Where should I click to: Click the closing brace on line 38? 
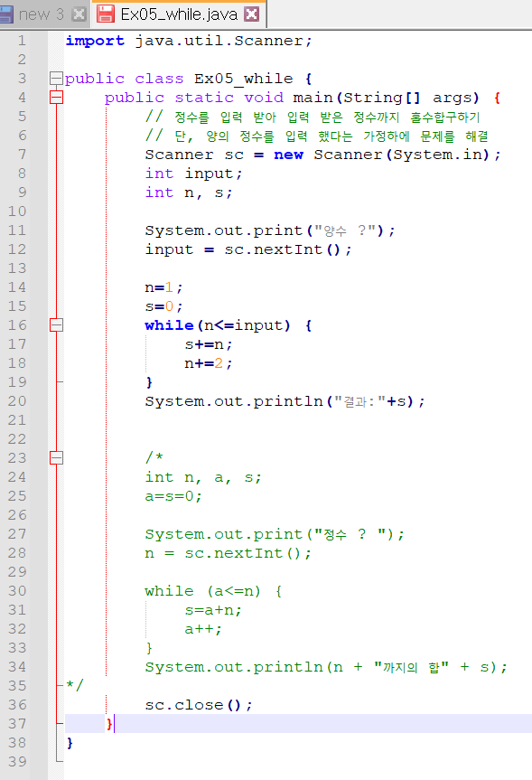click(x=70, y=743)
